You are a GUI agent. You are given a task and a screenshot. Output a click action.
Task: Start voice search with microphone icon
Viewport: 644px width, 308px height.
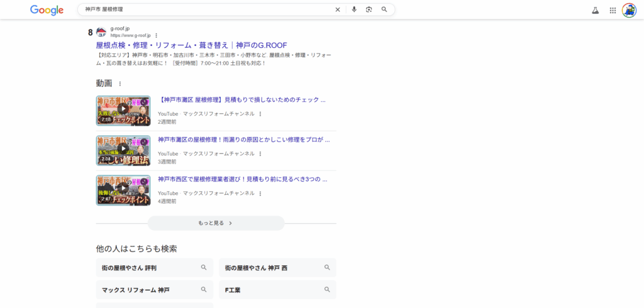354,9
